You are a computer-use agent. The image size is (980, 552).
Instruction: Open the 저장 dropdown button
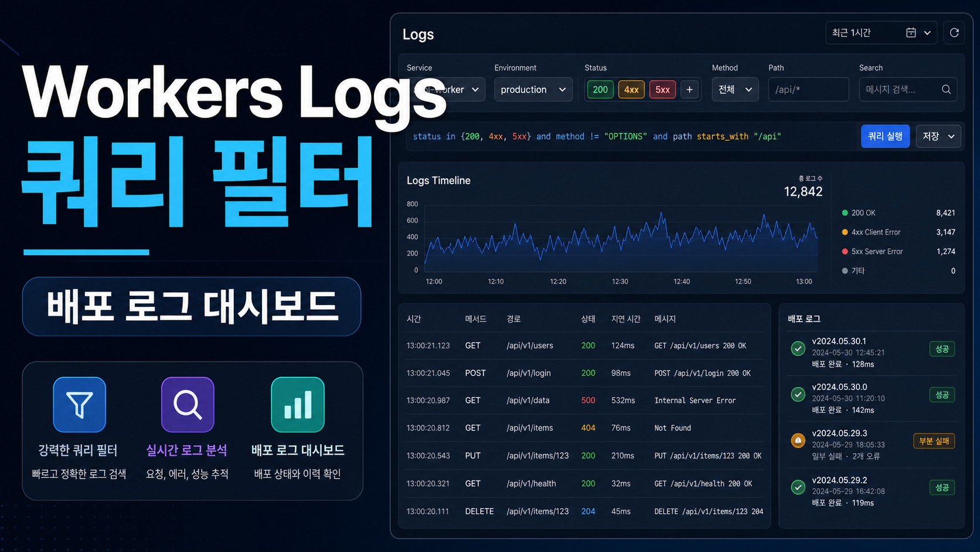tap(938, 136)
